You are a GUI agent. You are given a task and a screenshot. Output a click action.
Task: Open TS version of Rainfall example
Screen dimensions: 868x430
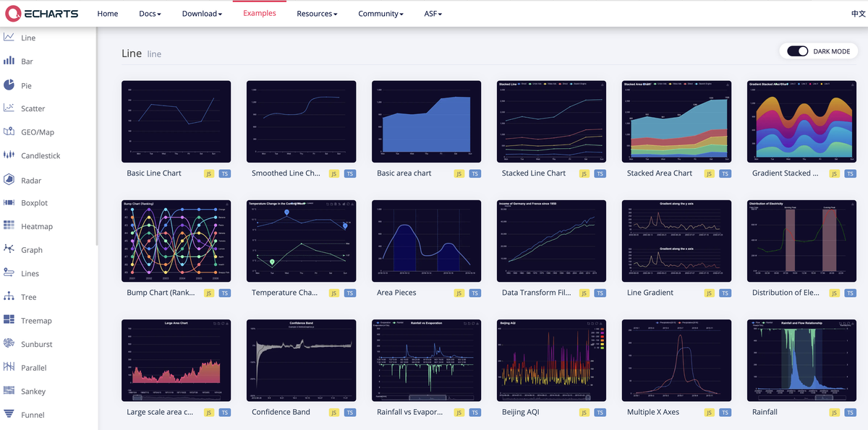point(851,412)
